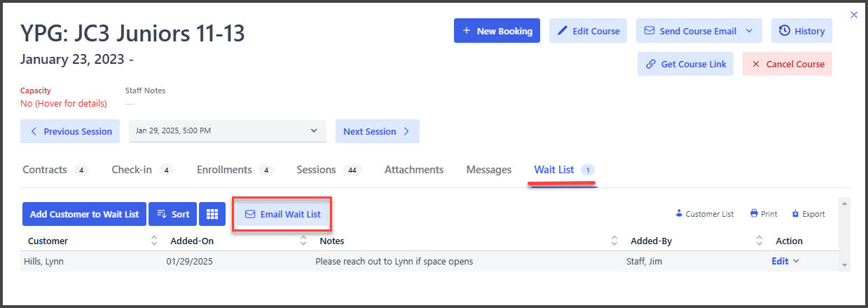This screenshot has width=868, height=308.
Task: Close the dialog with the X
Action: [x=853, y=14]
